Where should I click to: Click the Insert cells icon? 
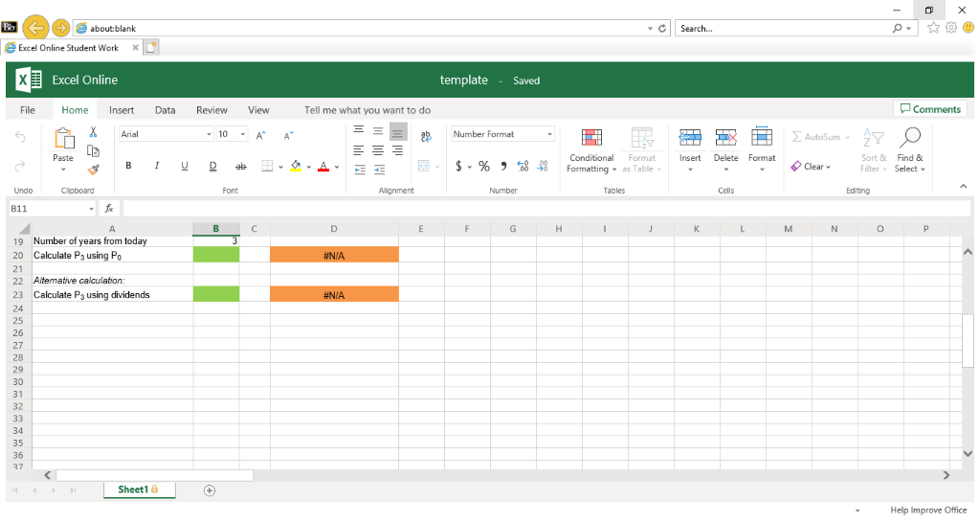click(x=690, y=138)
